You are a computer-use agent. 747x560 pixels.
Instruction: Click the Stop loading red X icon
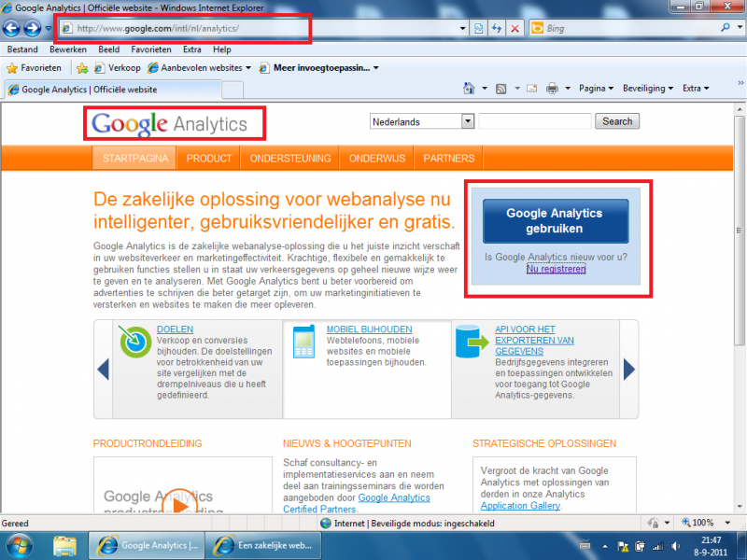(x=515, y=29)
